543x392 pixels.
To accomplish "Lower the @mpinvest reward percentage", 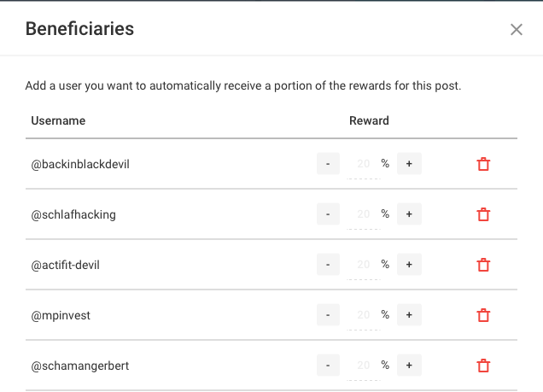I will click(x=328, y=315).
